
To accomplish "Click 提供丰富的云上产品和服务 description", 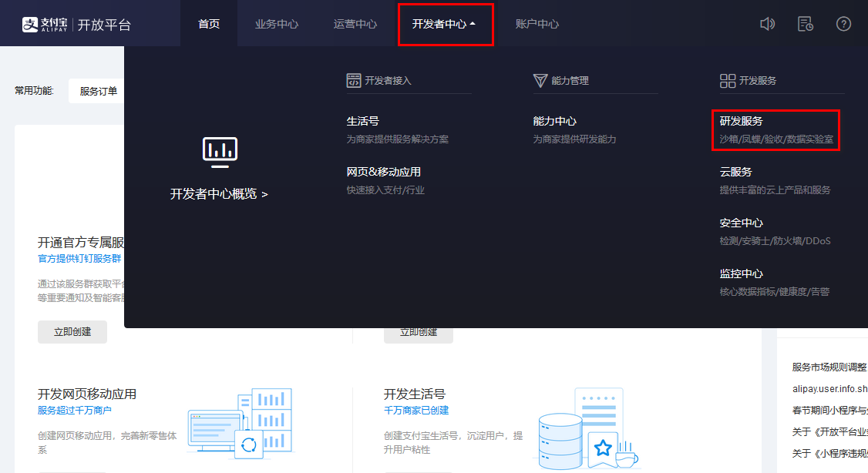I will [775, 190].
